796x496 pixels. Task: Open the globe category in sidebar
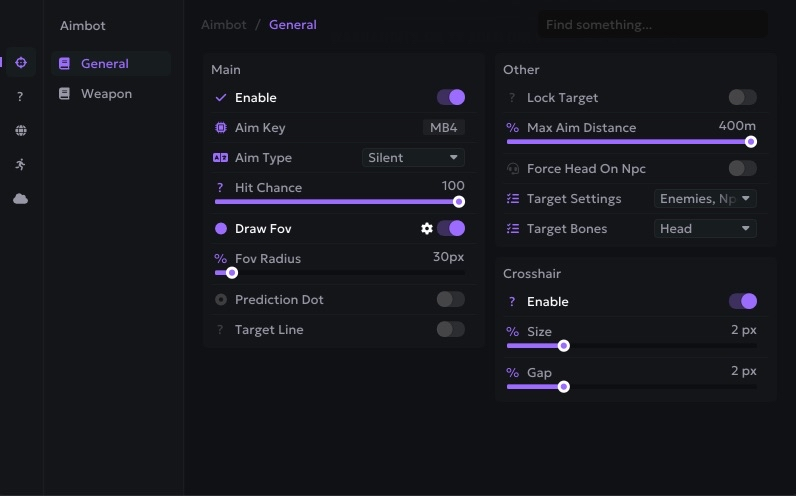click(21, 131)
